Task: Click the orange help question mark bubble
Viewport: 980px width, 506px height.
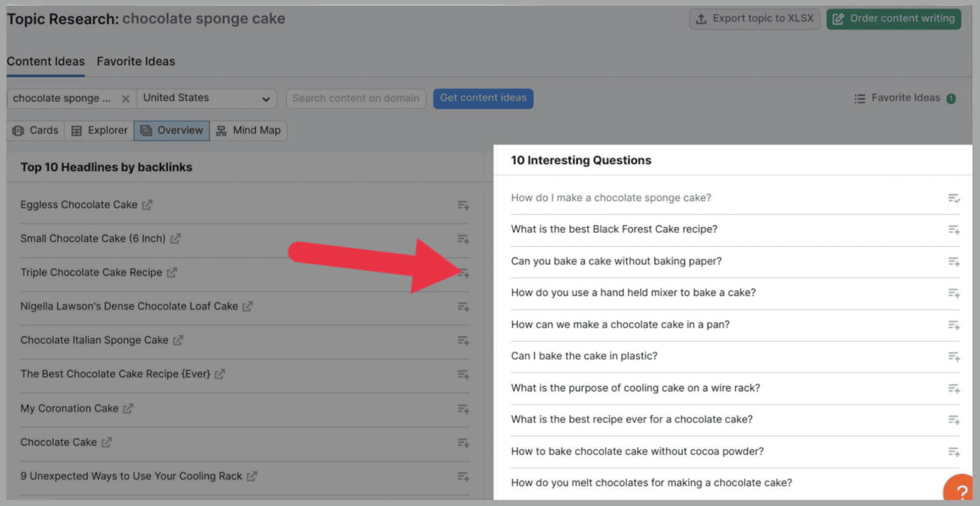Action: point(960,490)
